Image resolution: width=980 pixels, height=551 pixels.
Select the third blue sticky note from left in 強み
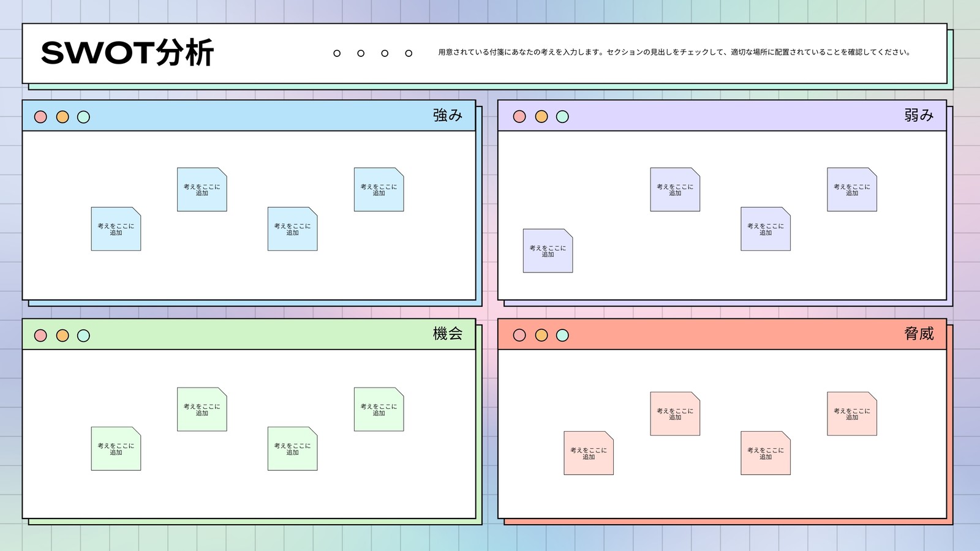point(293,229)
